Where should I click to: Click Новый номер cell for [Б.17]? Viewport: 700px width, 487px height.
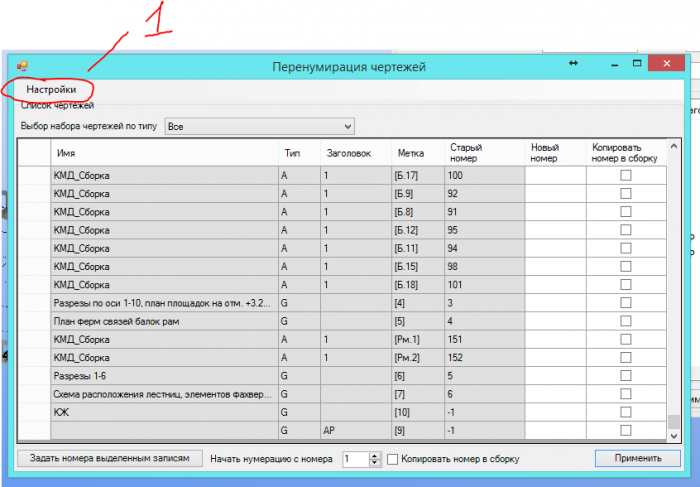tap(555, 175)
